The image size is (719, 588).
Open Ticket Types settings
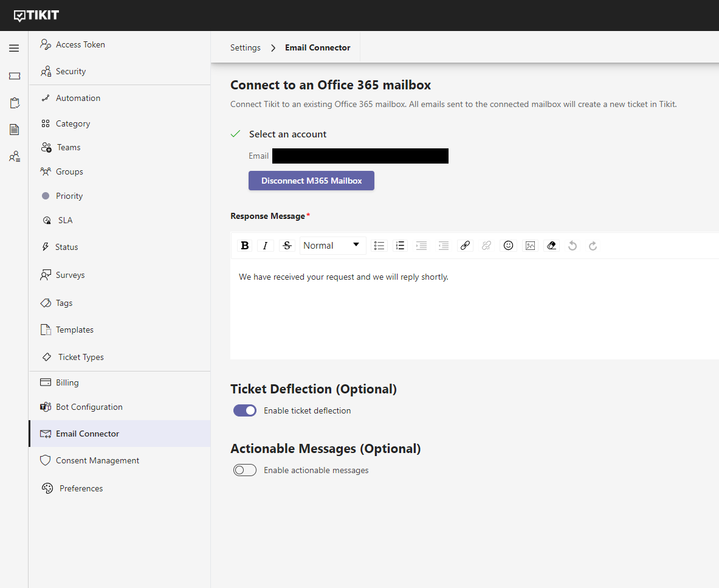point(119,357)
